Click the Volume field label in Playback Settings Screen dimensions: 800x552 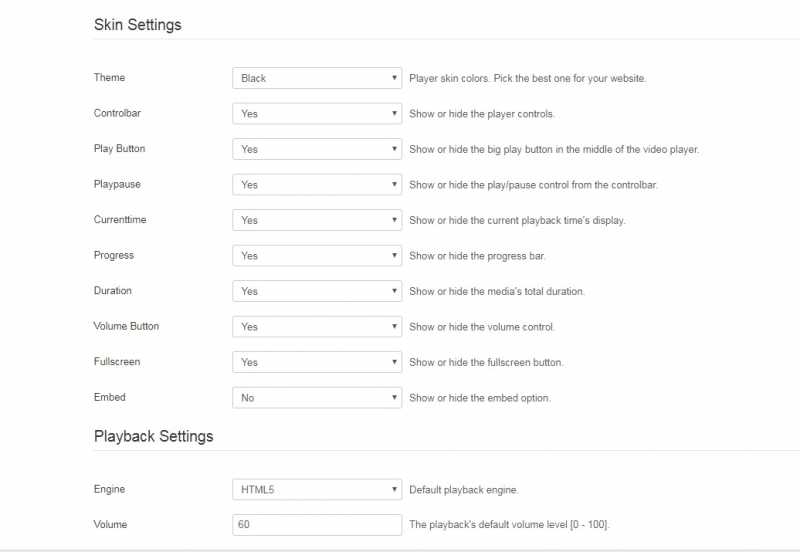[x=110, y=524]
